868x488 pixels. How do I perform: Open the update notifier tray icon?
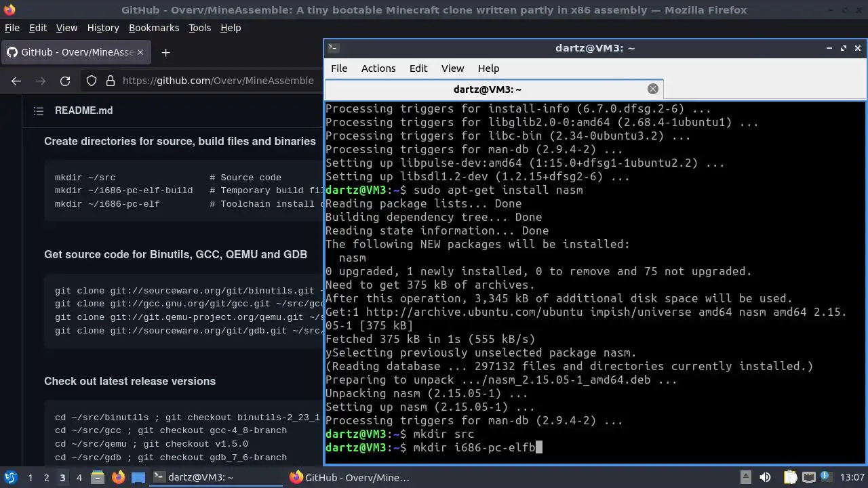(827, 477)
